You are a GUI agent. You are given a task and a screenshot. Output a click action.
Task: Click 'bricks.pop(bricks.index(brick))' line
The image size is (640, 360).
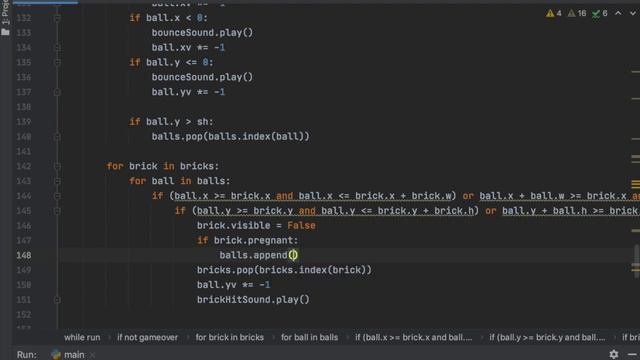pyautogui.click(x=284, y=270)
